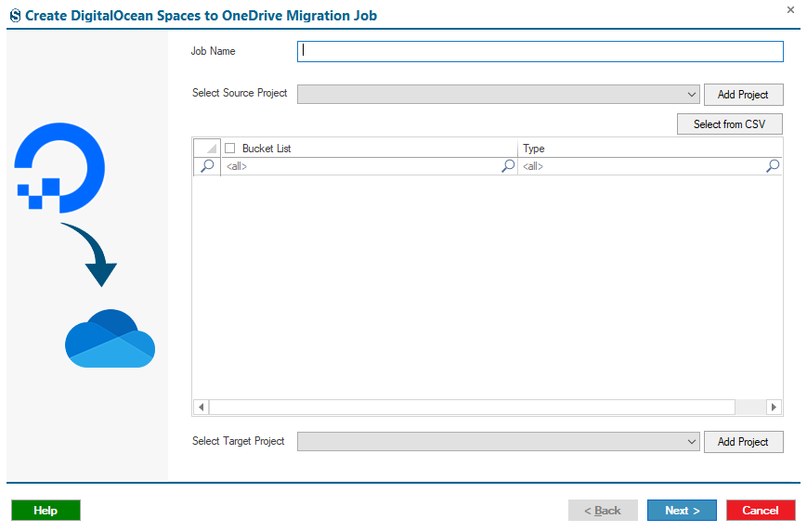Click the horizontal scrollbar left arrow
Screen dimensions: 807x532
pyautogui.click(x=202, y=407)
